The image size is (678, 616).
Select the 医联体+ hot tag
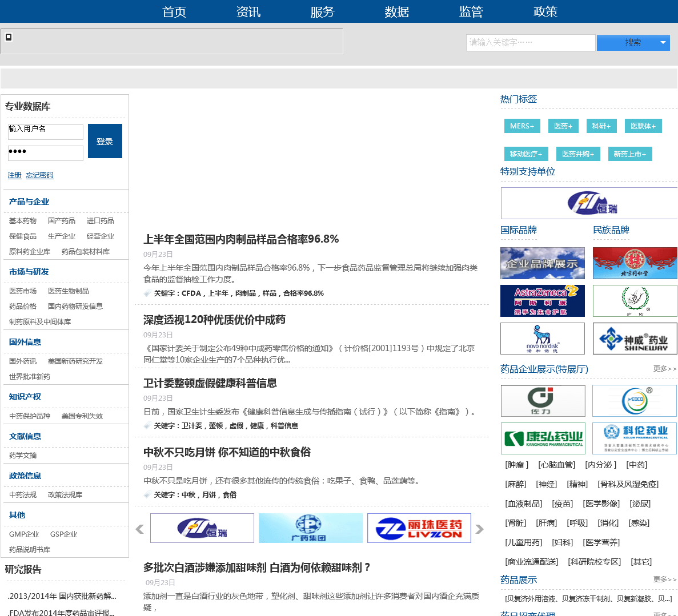click(643, 126)
